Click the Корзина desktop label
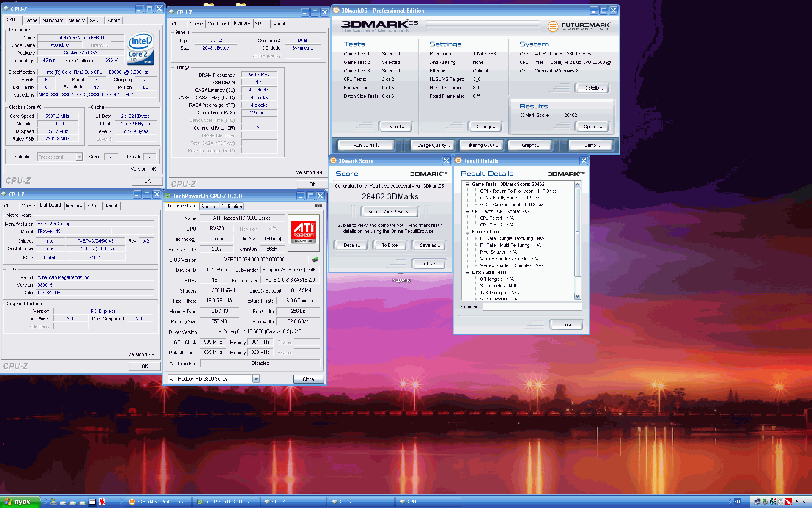This screenshot has height=508, width=812. [401, 280]
